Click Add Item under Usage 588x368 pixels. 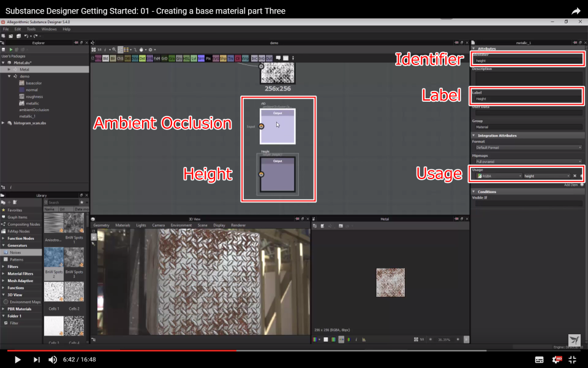coord(571,185)
